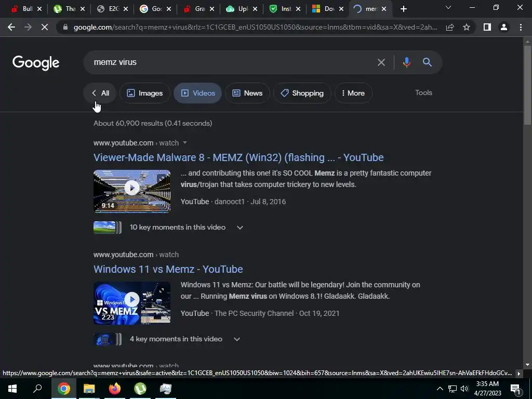Submit the search with the magnifier icon

(x=427, y=62)
